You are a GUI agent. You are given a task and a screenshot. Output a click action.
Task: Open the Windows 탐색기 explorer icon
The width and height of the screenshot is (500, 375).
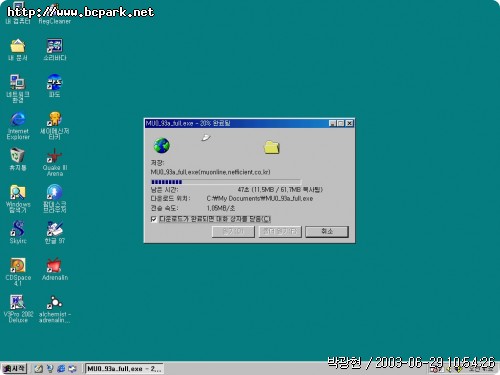(18, 199)
